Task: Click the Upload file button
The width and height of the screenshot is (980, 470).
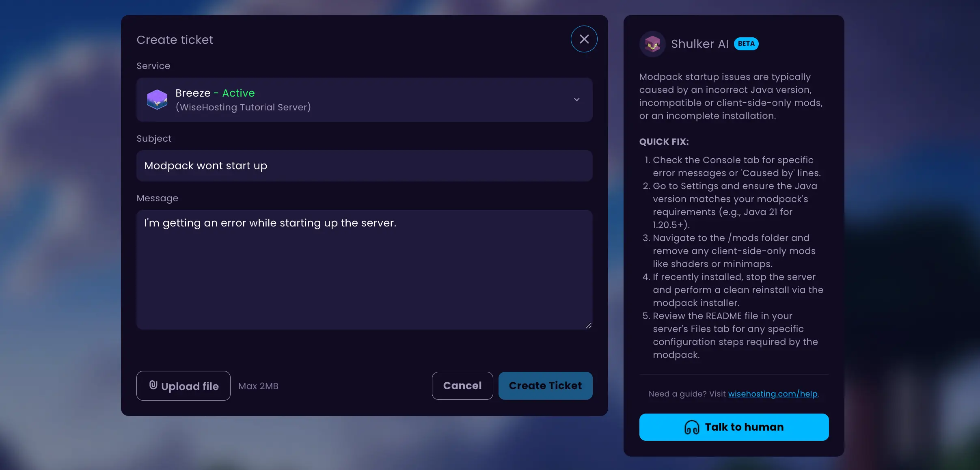Action: [x=183, y=386]
